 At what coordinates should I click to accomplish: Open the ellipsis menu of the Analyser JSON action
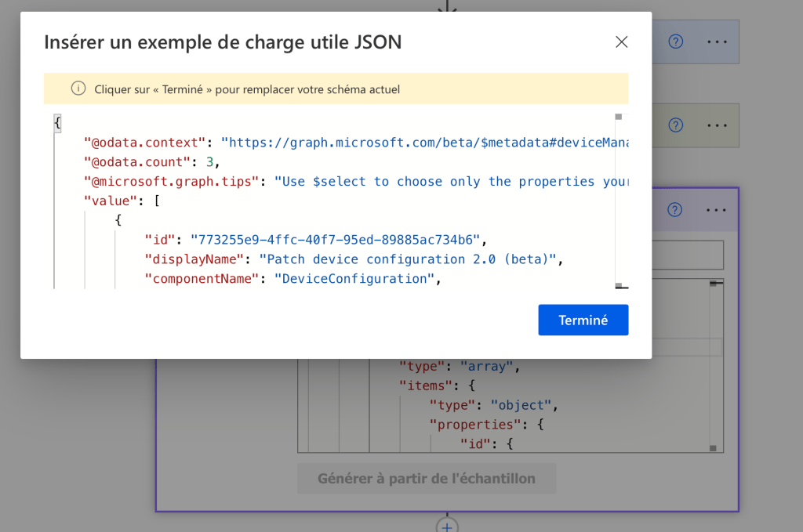[716, 210]
